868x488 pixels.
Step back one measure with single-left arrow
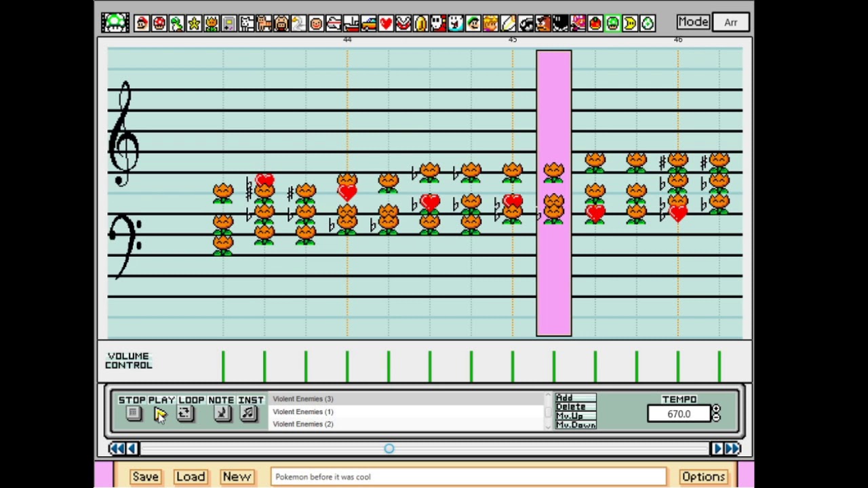pos(132,448)
